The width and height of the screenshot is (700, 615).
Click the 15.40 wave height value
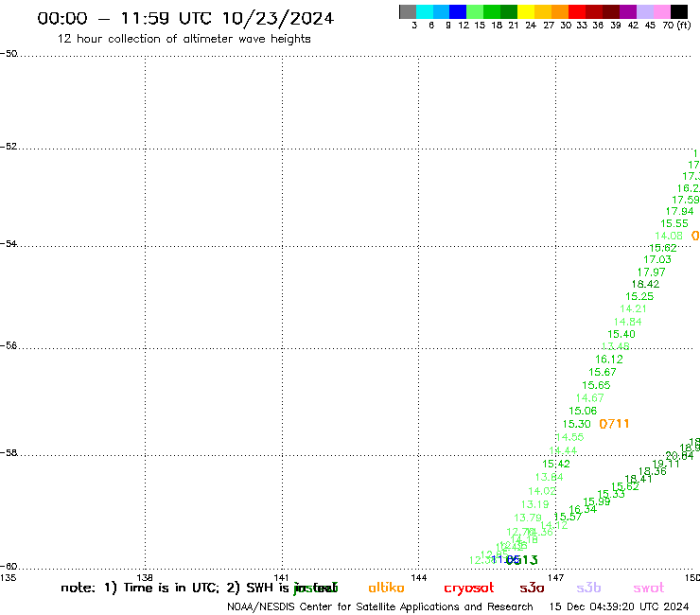pyautogui.click(x=621, y=334)
